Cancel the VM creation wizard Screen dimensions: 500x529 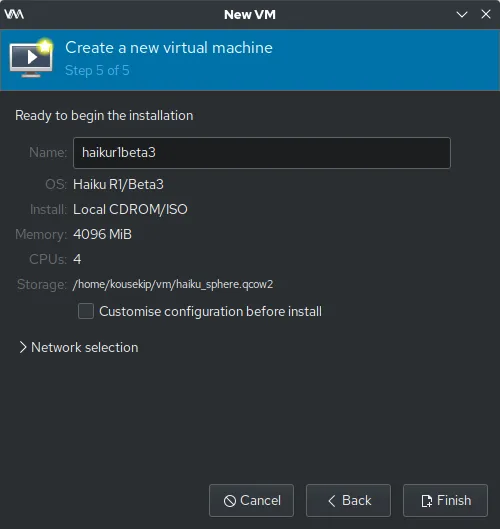click(251, 500)
